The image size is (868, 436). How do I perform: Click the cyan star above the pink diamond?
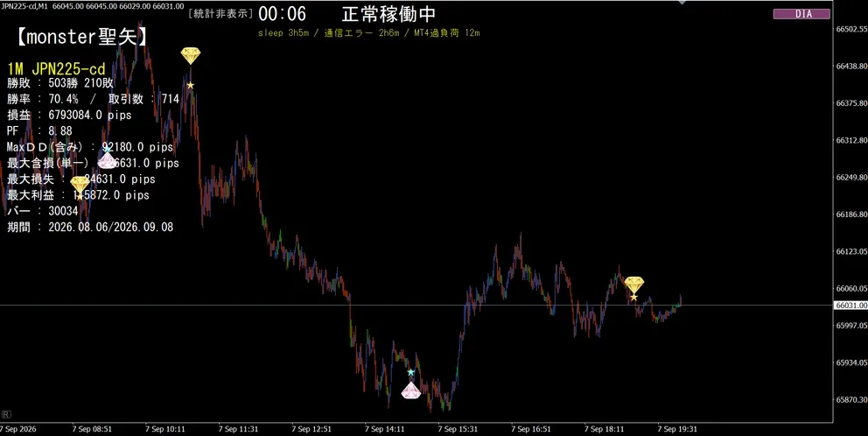coord(410,372)
